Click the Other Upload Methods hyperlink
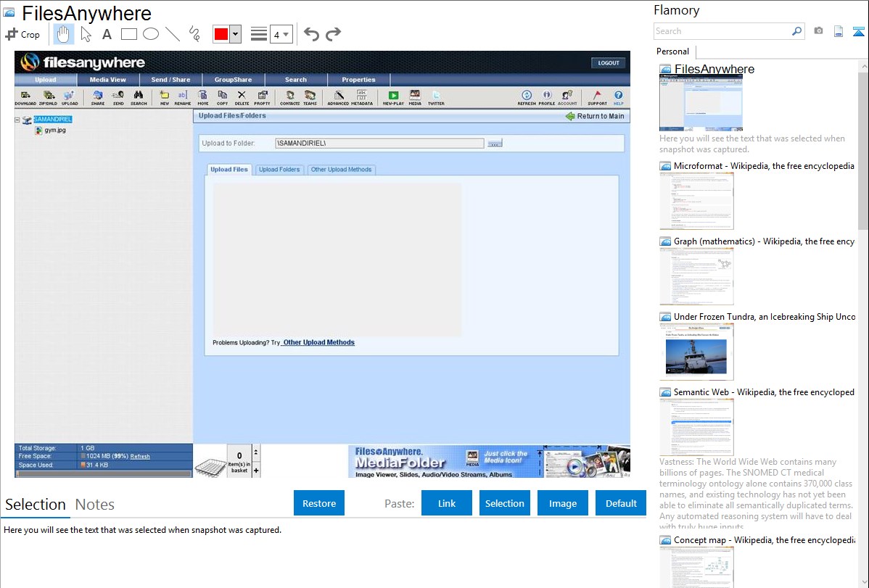Screen dimensions: 869x588 point(318,342)
